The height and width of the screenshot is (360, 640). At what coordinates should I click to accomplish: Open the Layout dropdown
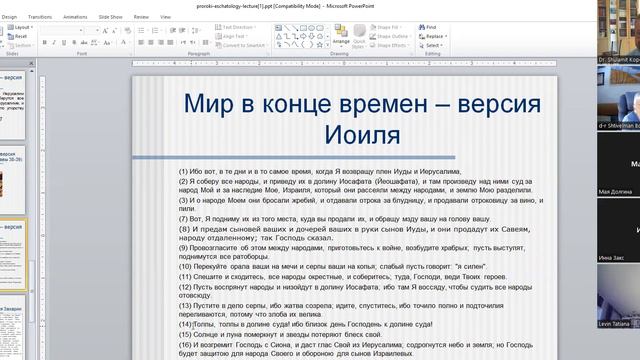pos(20,27)
